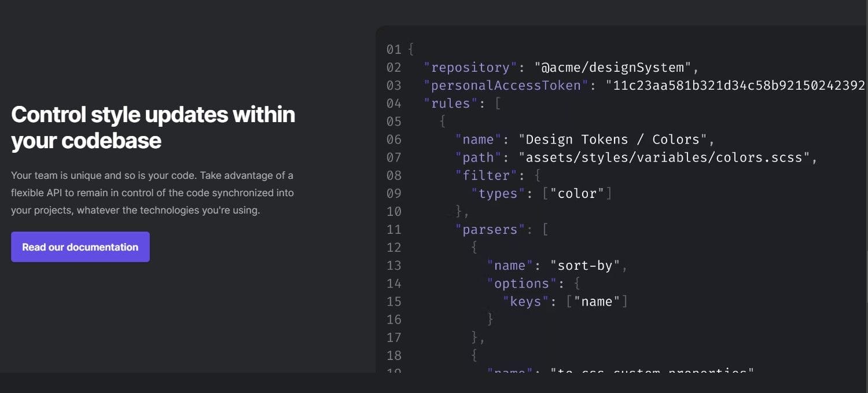Image resolution: width=868 pixels, height=393 pixels.
Task: Click line number 10 in the gutter
Action: click(394, 211)
